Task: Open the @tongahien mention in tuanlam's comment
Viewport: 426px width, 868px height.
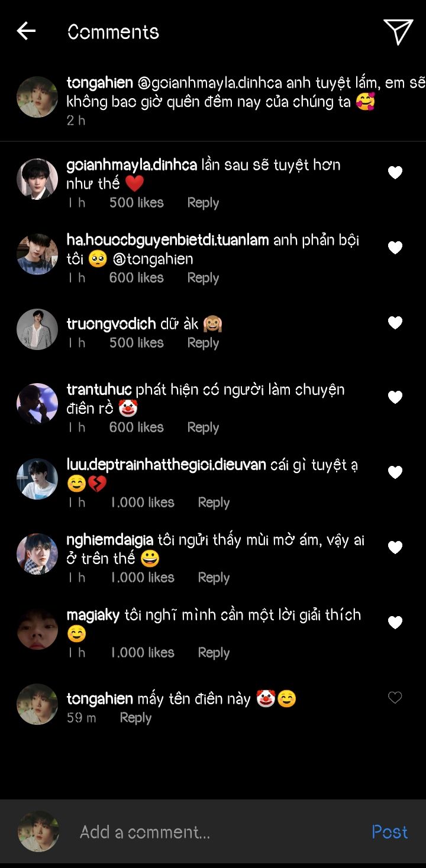Action: coord(153,259)
